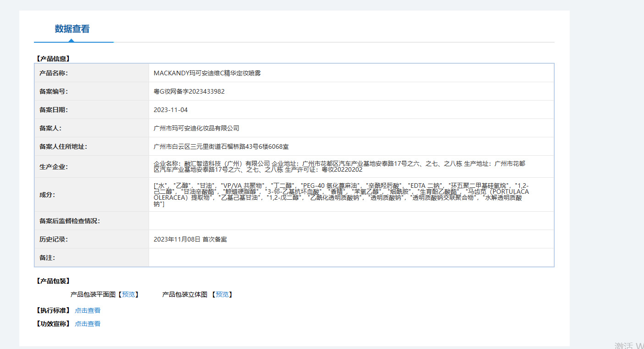The width and height of the screenshot is (644, 349).
Task: Click the 备案人住所地址 row label
Action: pos(63,146)
